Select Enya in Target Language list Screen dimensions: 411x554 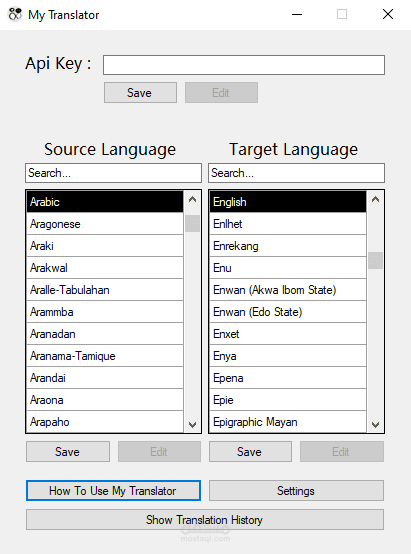(x=288, y=356)
